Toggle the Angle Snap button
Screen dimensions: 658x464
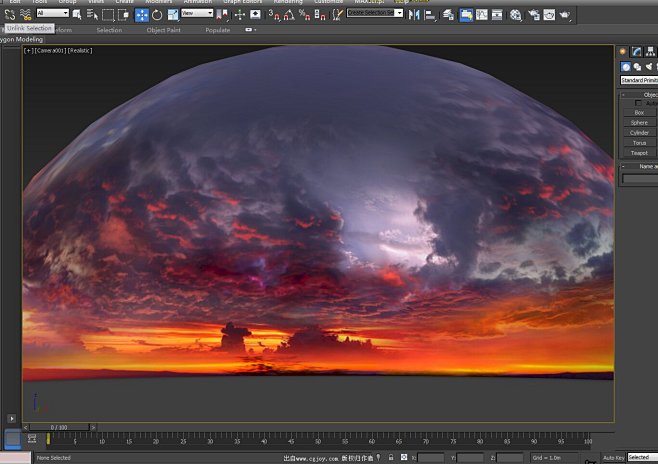click(289, 15)
